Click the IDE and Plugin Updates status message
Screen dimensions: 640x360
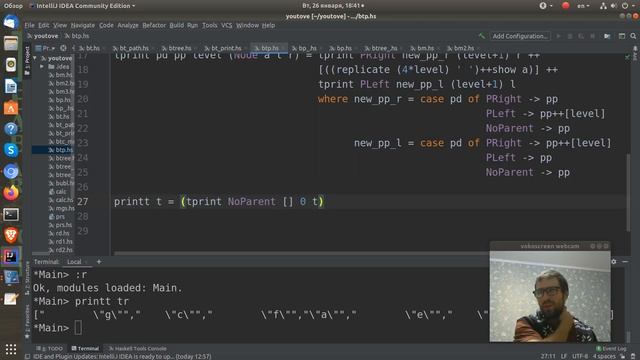pyautogui.click(x=122, y=356)
